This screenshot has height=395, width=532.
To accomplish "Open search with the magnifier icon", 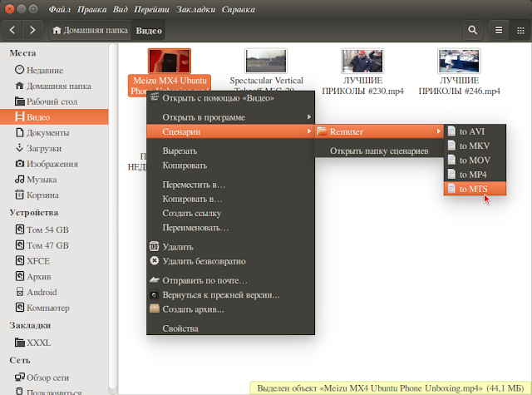I will pyautogui.click(x=473, y=30).
